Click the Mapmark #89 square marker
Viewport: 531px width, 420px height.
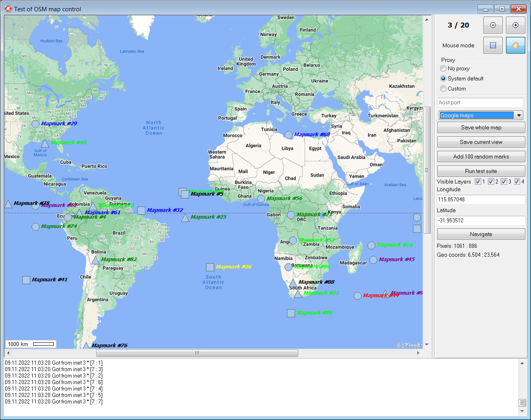291,313
